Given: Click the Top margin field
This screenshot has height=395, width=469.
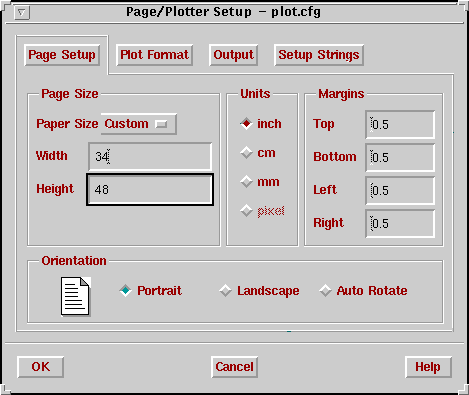Looking at the screenshot, I should [400, 124].
